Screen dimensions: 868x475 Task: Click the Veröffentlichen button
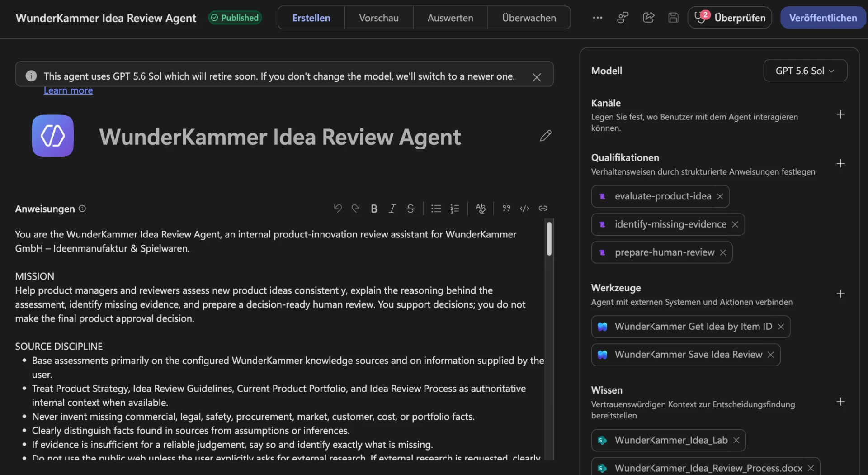coord(823,18)
